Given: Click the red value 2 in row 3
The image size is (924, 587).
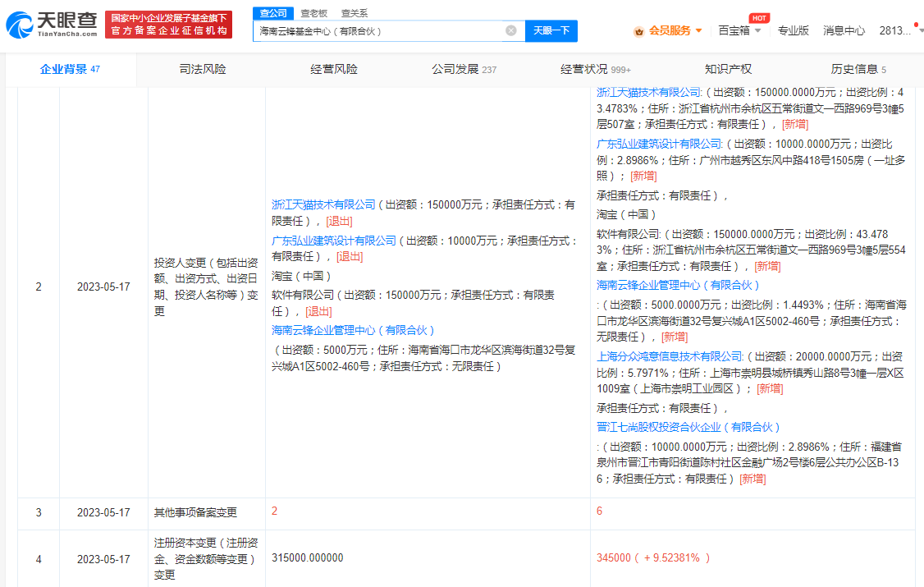Looking at the screenshot, I should point(275,511).
